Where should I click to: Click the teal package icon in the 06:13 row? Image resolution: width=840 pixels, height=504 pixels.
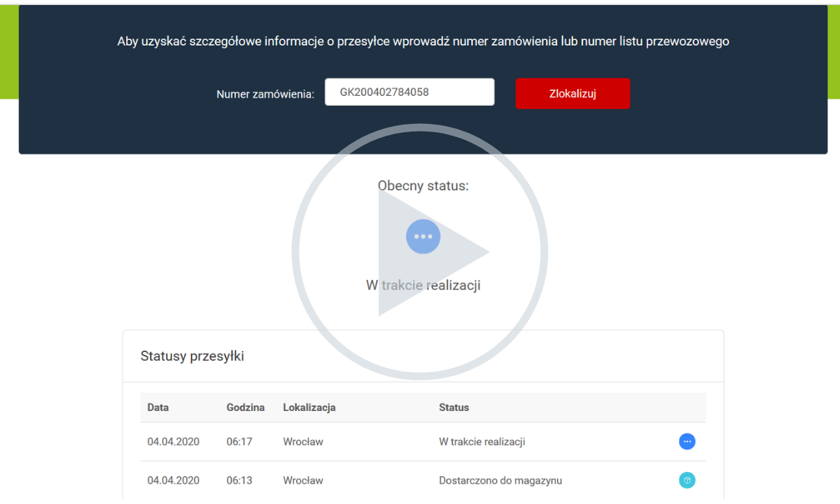click(x=687, y=480)
